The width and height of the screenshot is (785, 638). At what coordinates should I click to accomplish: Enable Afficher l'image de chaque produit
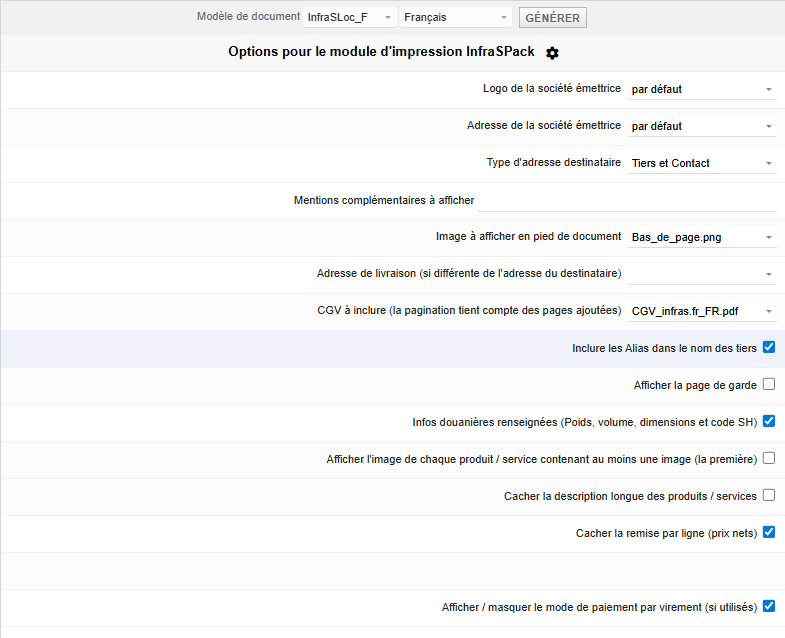[x=769, y=458]
